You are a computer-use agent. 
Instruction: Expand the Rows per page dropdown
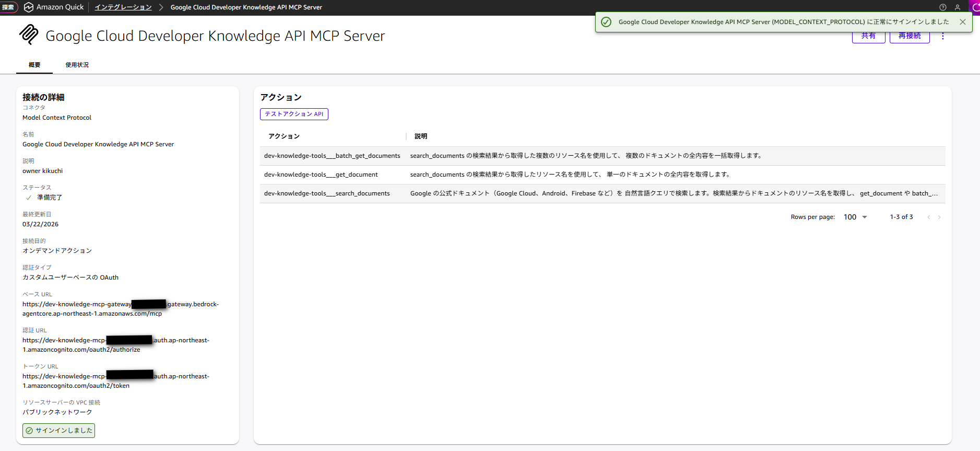855,217
